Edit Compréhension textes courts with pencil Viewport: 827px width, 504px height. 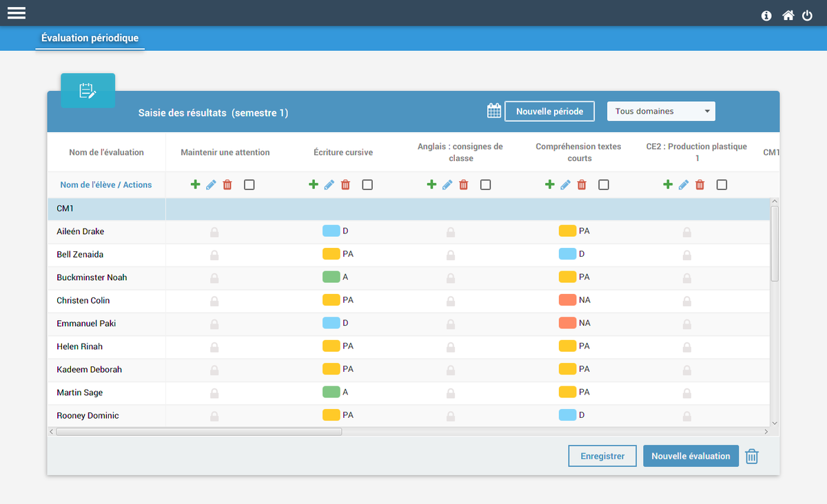(565, 185)
